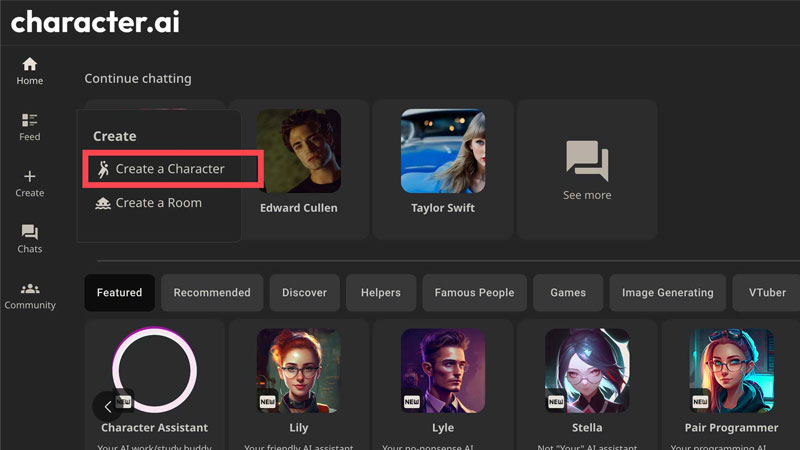Open the Image Generating tab
This screenshot has width=800, height=450.
pos(667,293)
